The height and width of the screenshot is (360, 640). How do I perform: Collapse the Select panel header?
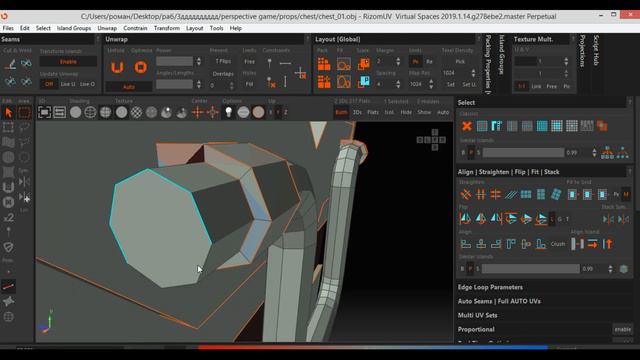(x=466, y=102)
